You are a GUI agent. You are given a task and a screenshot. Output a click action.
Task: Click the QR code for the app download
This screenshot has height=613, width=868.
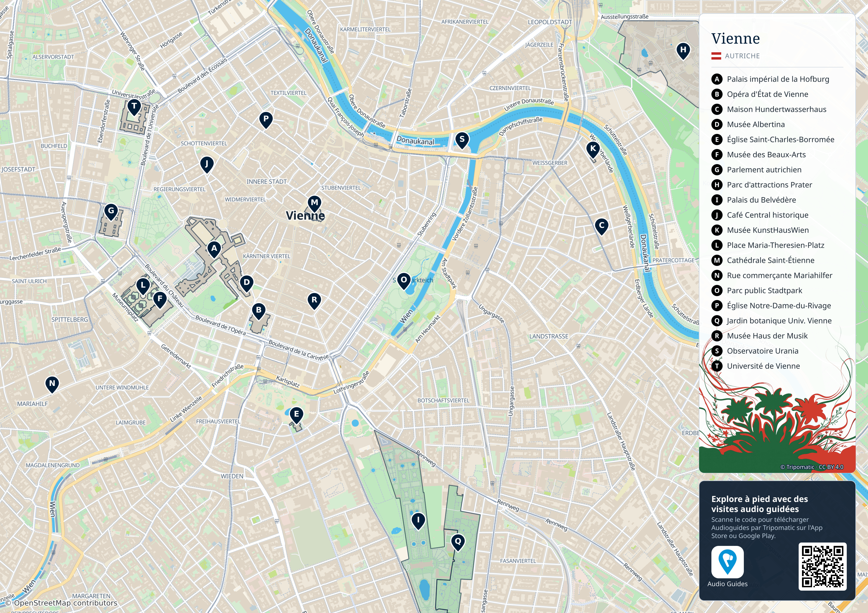click(822, 566)
